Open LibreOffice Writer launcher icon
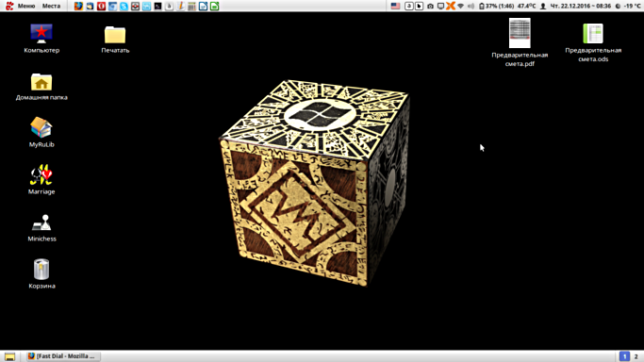The height and width of the screenshot is (362, 644). pos(203,7)
